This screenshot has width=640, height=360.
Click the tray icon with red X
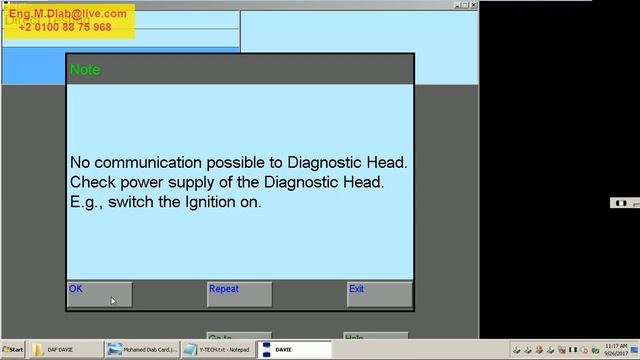tap(562, 350)
